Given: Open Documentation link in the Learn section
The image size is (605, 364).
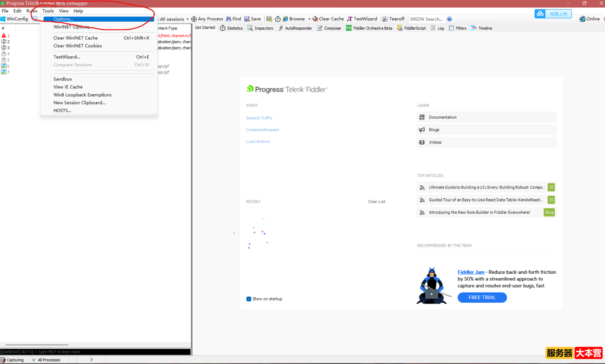Looking at the screenshot, I should (487, 117).
